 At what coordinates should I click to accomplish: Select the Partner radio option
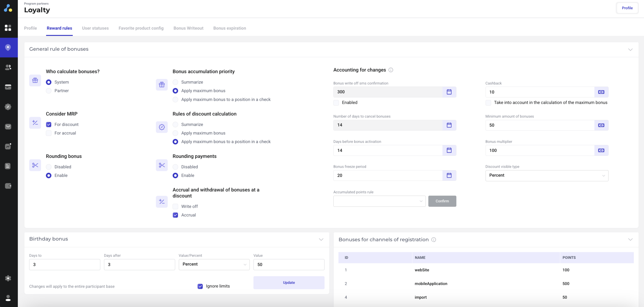(49, 91)
